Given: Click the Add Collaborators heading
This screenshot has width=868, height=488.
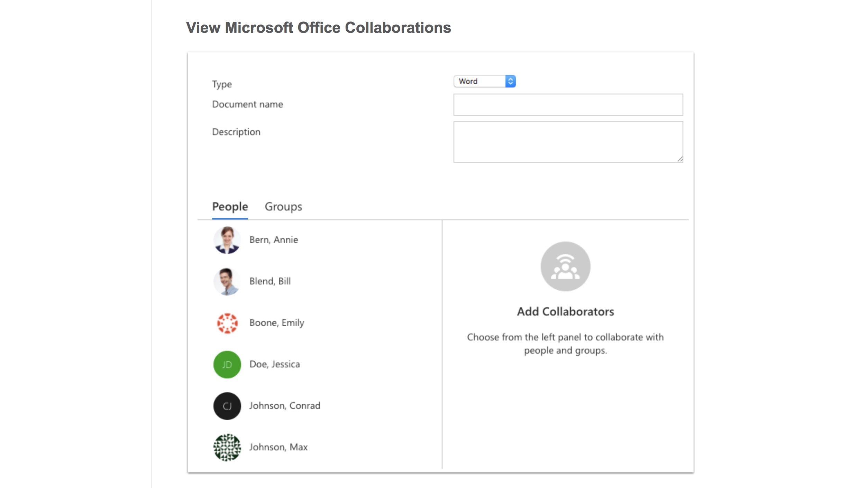Looking at the screenshot, I should (x=565, y=312).
